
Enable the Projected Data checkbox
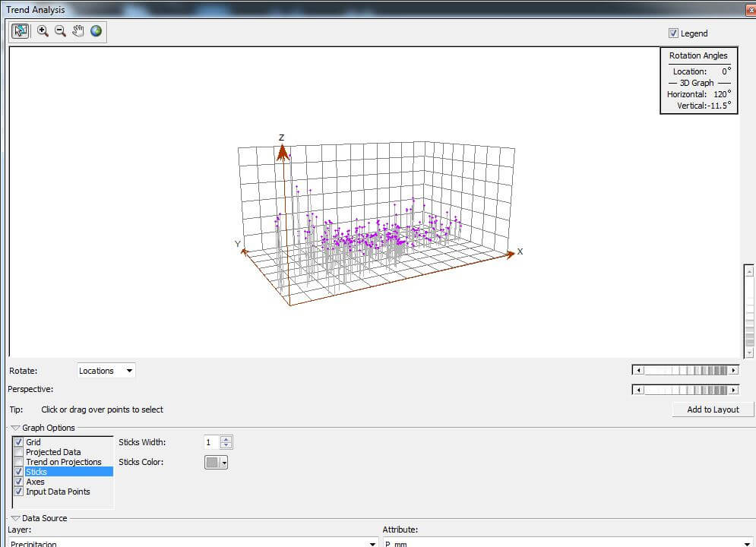click(x=19, y=452)
